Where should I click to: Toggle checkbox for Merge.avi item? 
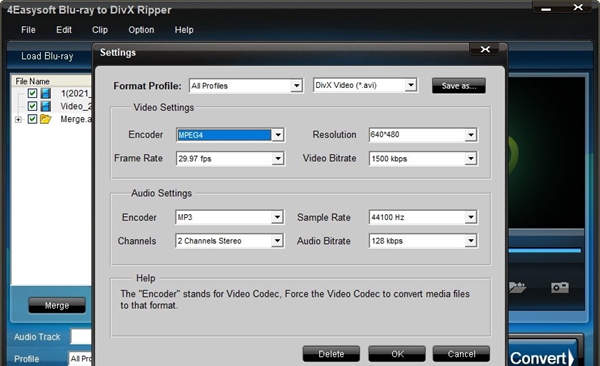tap(33, 119)
